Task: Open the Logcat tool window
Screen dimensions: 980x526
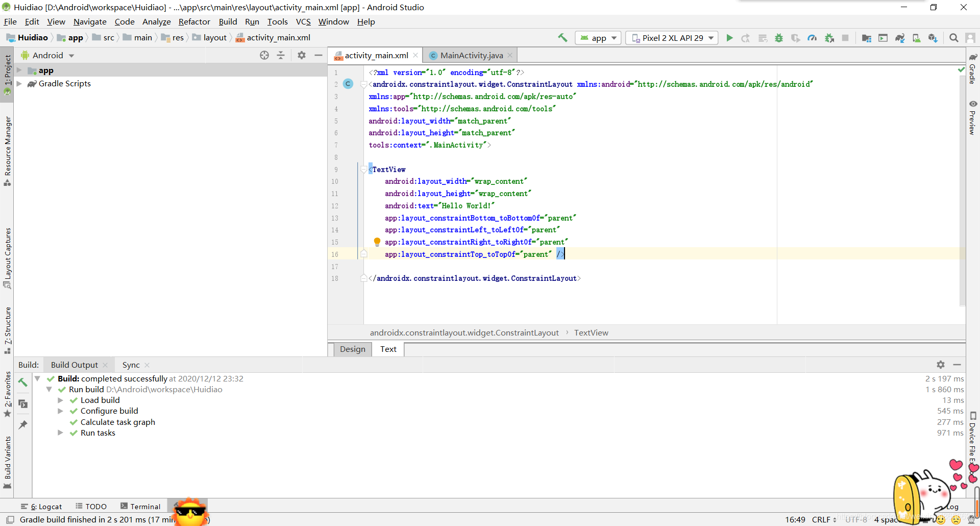Action: point(41,507)
